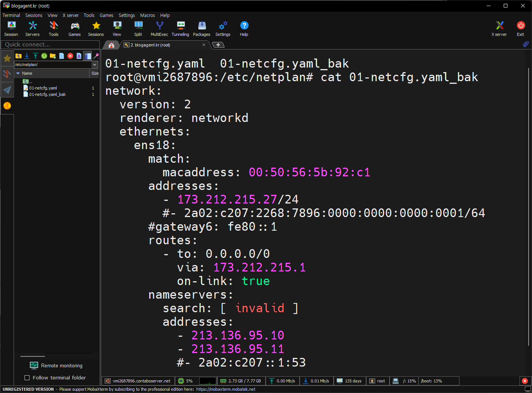Click the new tab plus button
Viewport: 532px width, 393px height.
[218, 45]
